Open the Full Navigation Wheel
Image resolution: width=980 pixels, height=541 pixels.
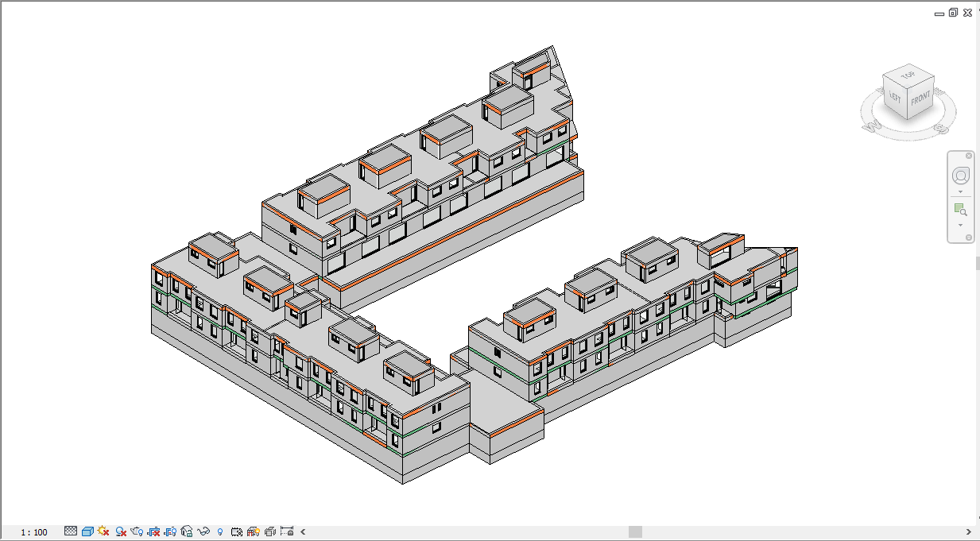click(961, 176)
